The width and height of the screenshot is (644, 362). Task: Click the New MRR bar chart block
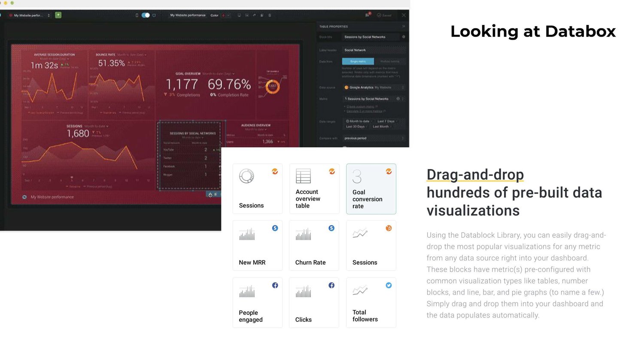point(257,245)
